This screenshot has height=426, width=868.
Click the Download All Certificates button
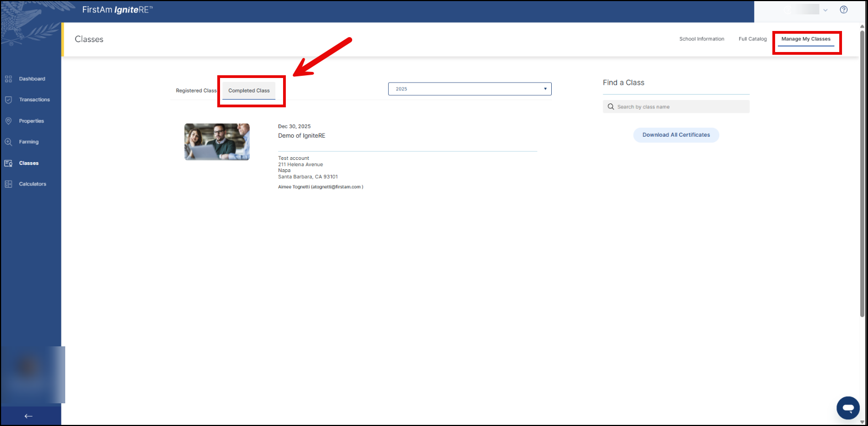[676, 135]
